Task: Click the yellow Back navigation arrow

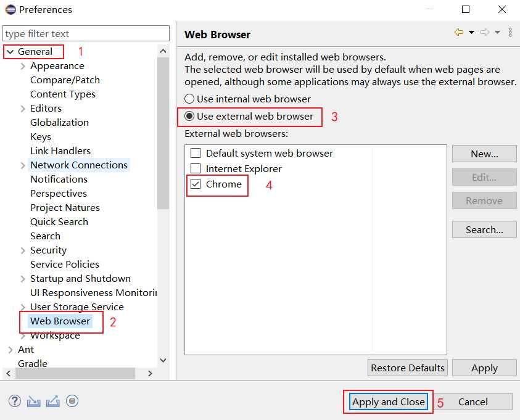Action: coord(459,32)
